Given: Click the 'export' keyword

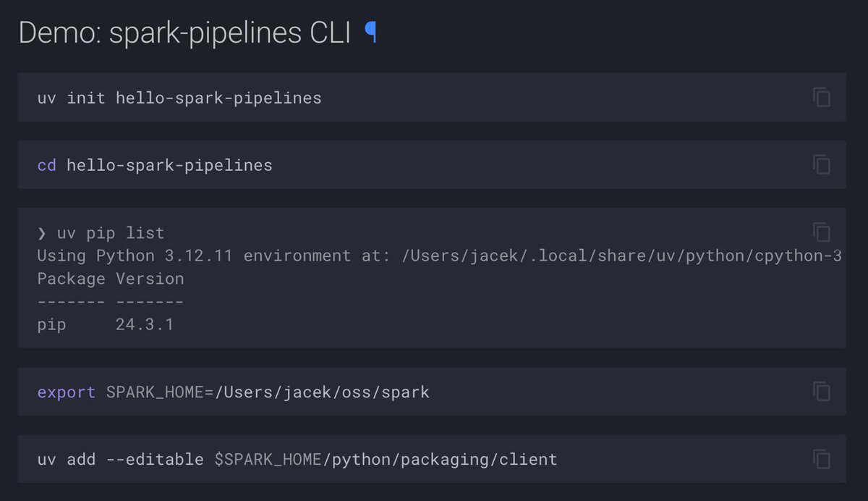Looking at the screenshot, I should pyautogui.click(x=66, y=392).
